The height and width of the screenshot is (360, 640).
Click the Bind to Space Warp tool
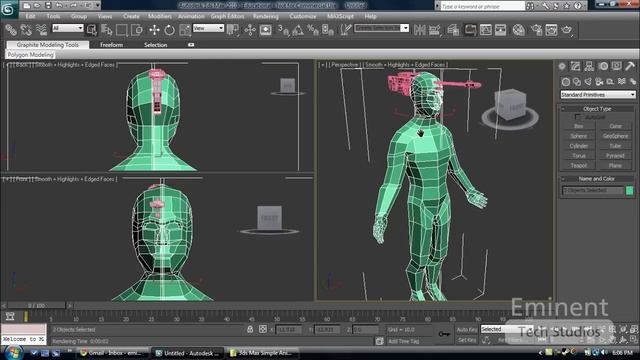click(x=41, y=30)
